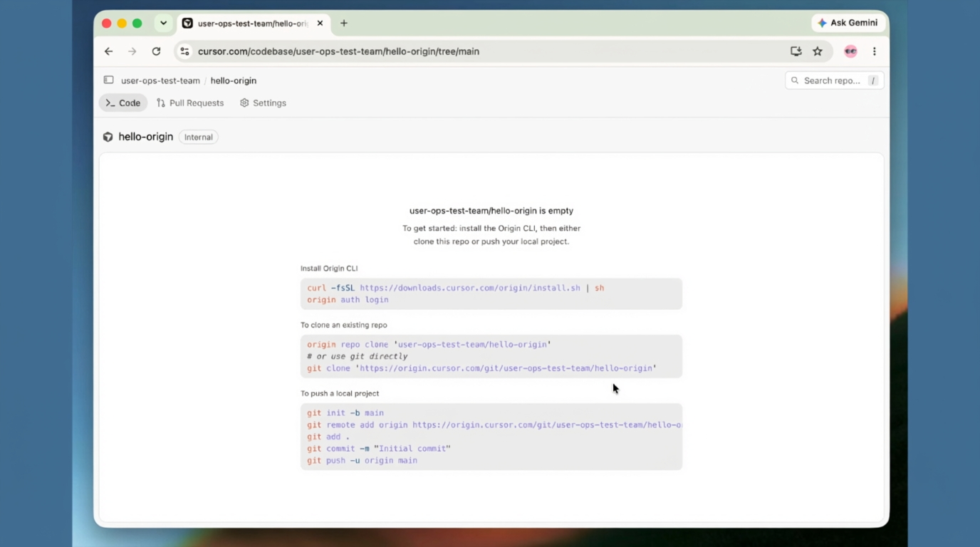
Task: Click the 'To clone an existing repo' heading
Action: click(344, 325)
